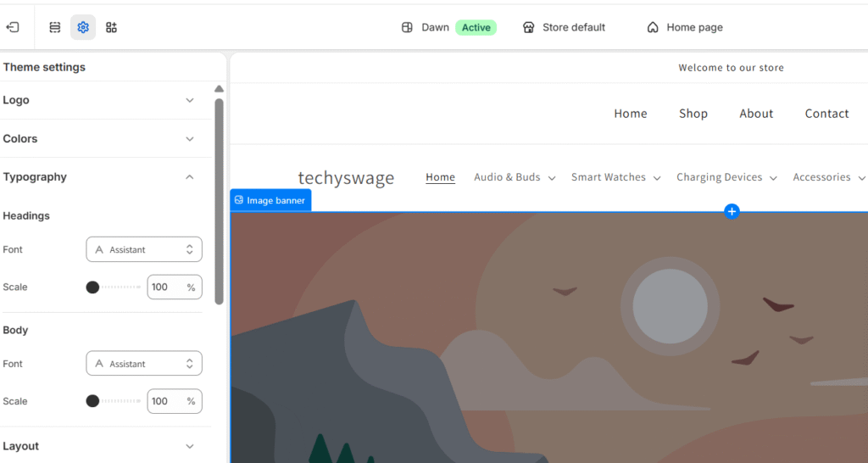Image resolution: width=868 pixels, height=463 pixels.
Task: Open Accessories dropdown menu
Action: click(829, 177)
